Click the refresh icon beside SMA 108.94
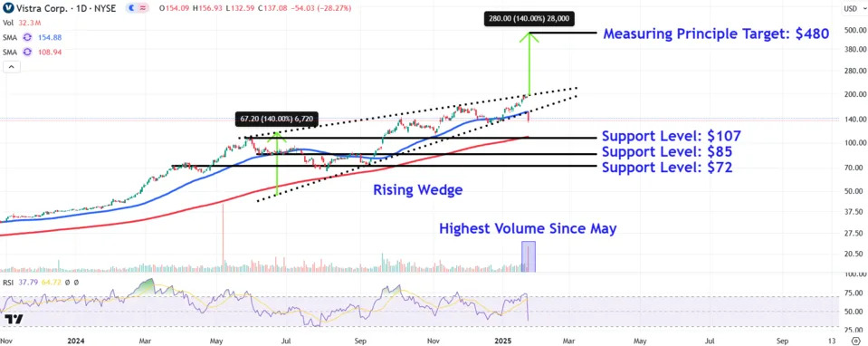This screenshot has height=346, width=868. 27,52
